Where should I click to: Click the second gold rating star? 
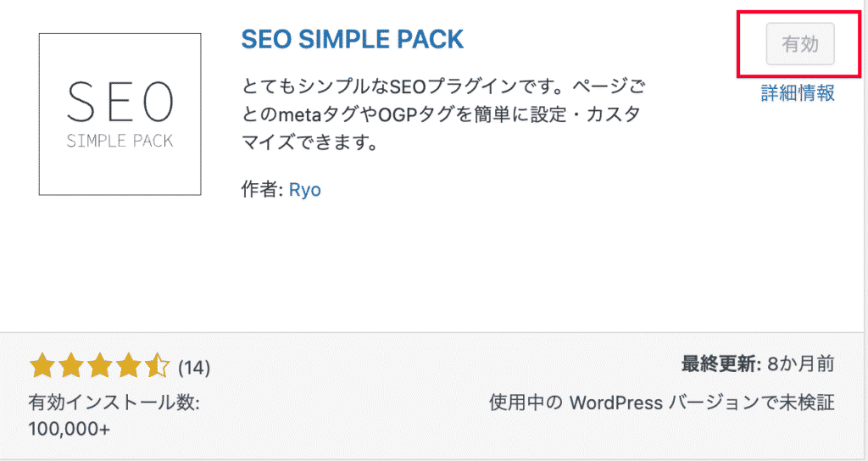70,366
